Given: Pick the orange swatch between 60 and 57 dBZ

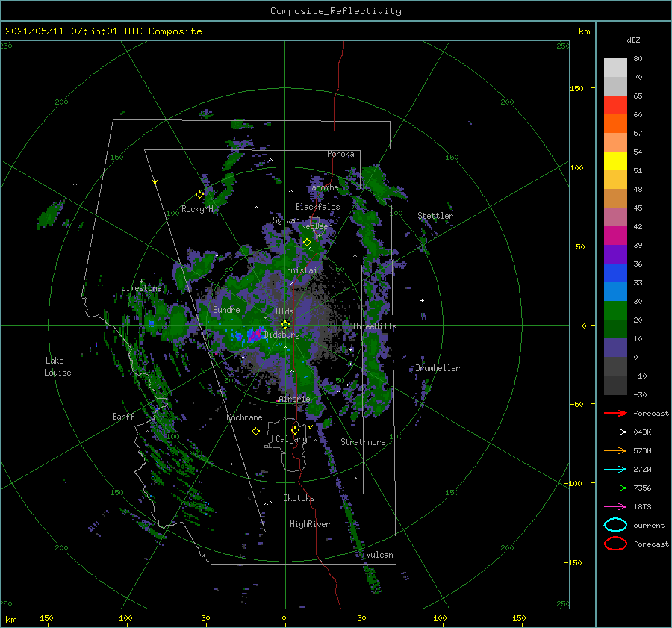Looking at the screenshot, I should coord(615,124).
